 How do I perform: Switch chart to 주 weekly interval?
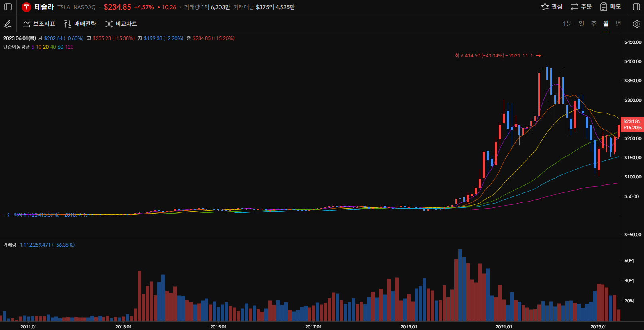coord(594,24)
